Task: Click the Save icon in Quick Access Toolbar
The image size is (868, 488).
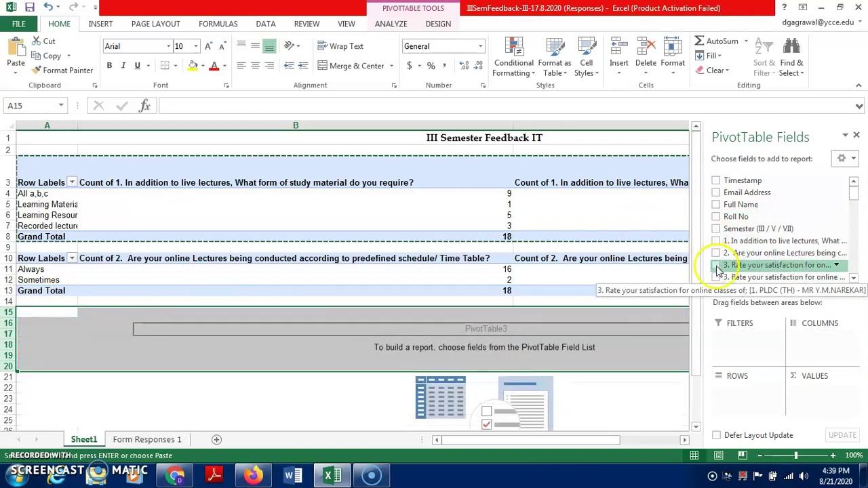Action: coord(30,7)
